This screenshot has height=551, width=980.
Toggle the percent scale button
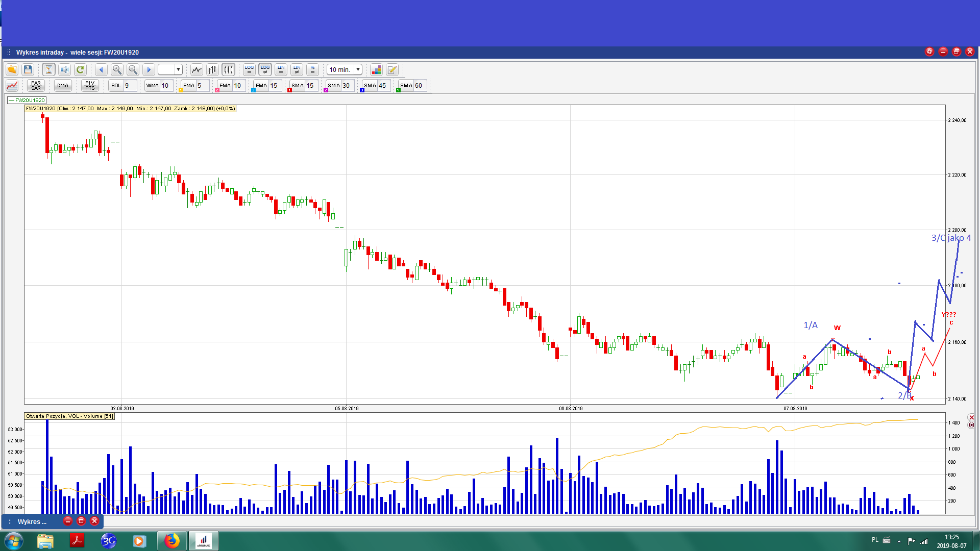[x=313, y=69]
